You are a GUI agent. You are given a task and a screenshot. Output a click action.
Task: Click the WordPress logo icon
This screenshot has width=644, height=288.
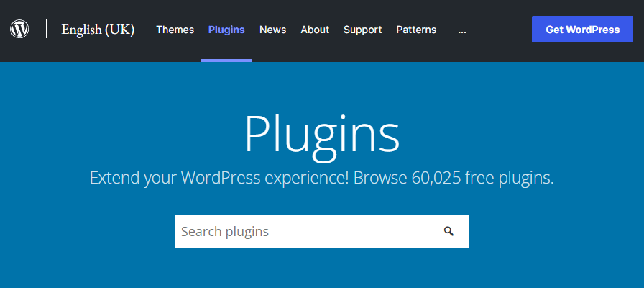click(19, 30)
